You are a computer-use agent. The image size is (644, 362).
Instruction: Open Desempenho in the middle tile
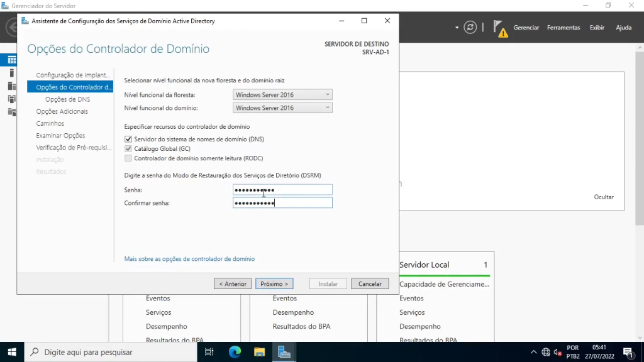[x=293, y=312]
